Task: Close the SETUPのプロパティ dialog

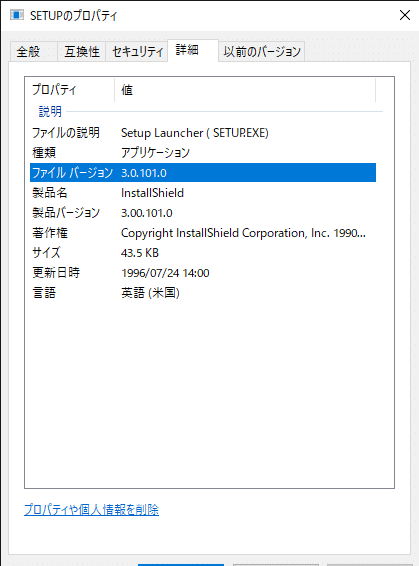Action: [x=405, y=15]
